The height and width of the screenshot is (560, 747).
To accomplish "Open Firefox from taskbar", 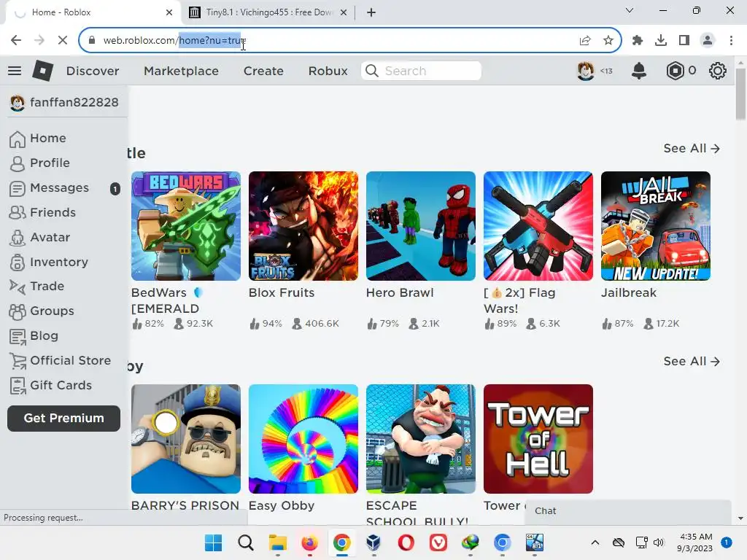I will click(x=309, y=542).
